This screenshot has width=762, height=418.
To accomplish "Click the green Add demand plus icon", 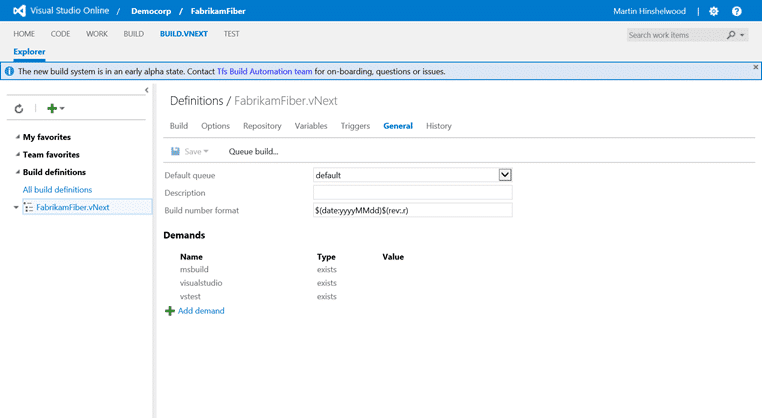I will click(x=170, y=311).
